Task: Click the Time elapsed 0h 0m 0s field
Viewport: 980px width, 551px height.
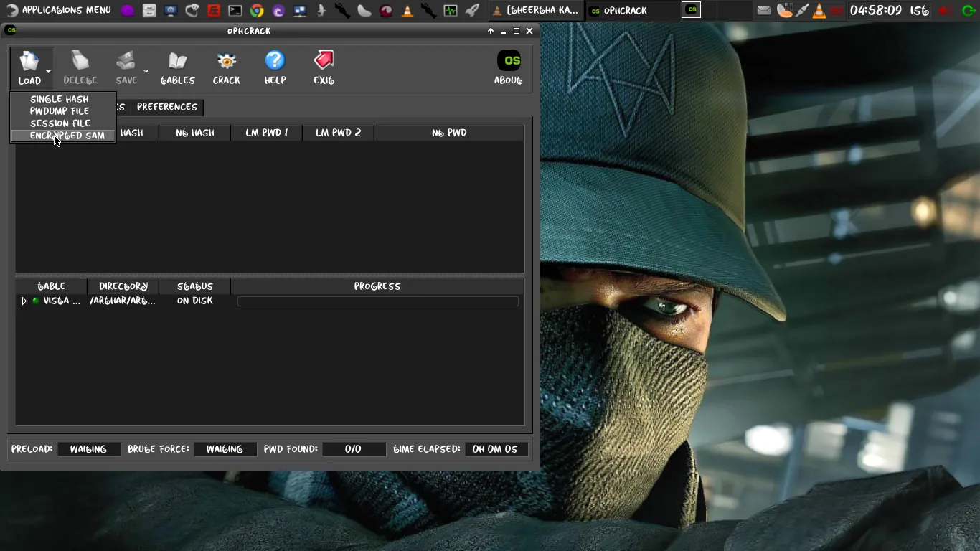Action: coord(496,449)
